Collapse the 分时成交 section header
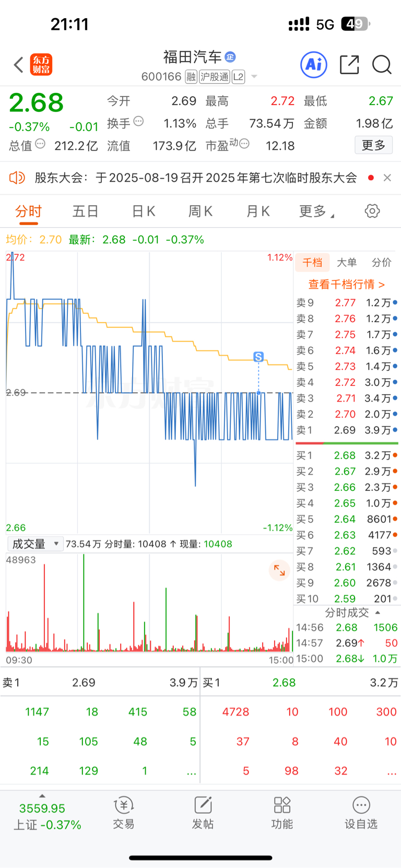Viewport: 401px width, 868px height. [353, 613]
